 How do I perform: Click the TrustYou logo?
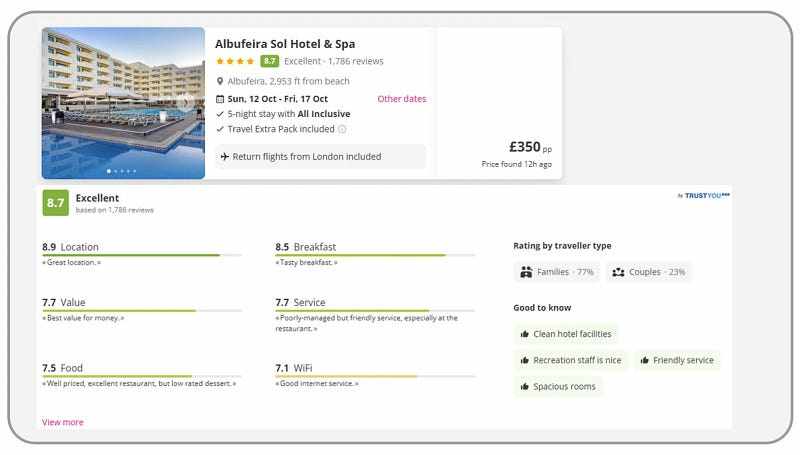click(x=705, y=195)
